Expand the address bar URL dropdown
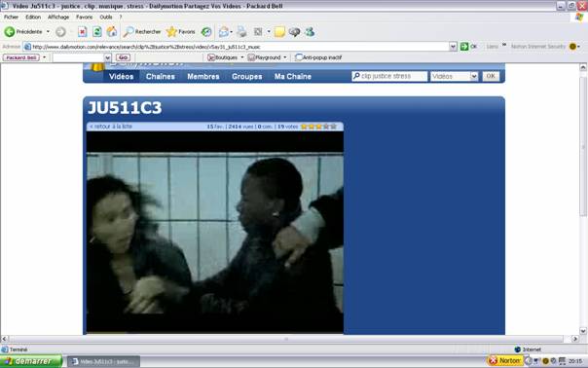This screenshot has height=368, width=588. click(453, 47)
